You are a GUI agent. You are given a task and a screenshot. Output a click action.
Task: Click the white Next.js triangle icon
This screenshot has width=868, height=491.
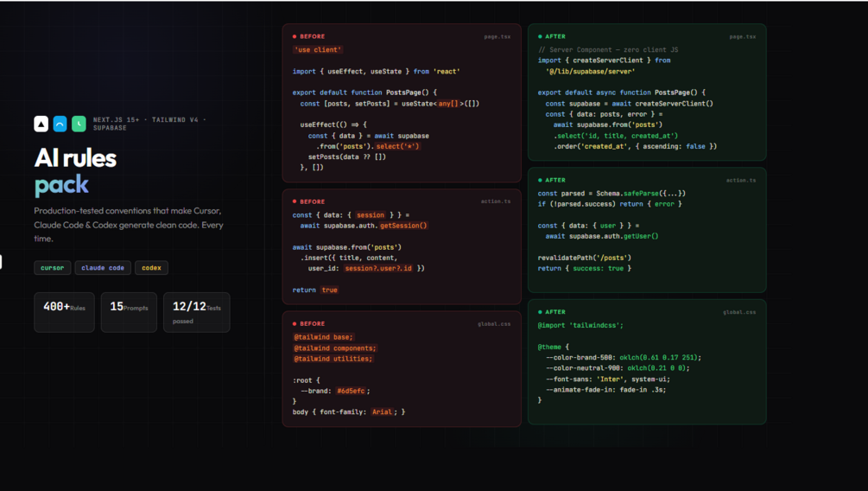click(41, 124)
